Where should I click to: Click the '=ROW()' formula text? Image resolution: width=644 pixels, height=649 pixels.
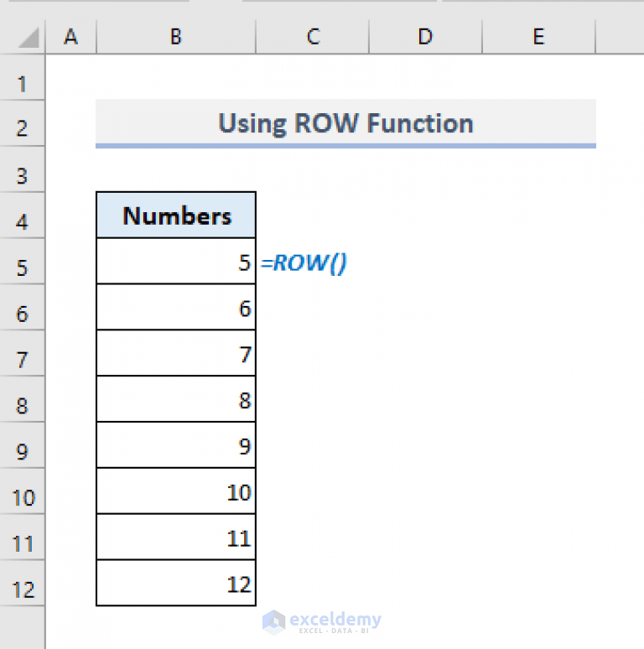pos(304,262)
